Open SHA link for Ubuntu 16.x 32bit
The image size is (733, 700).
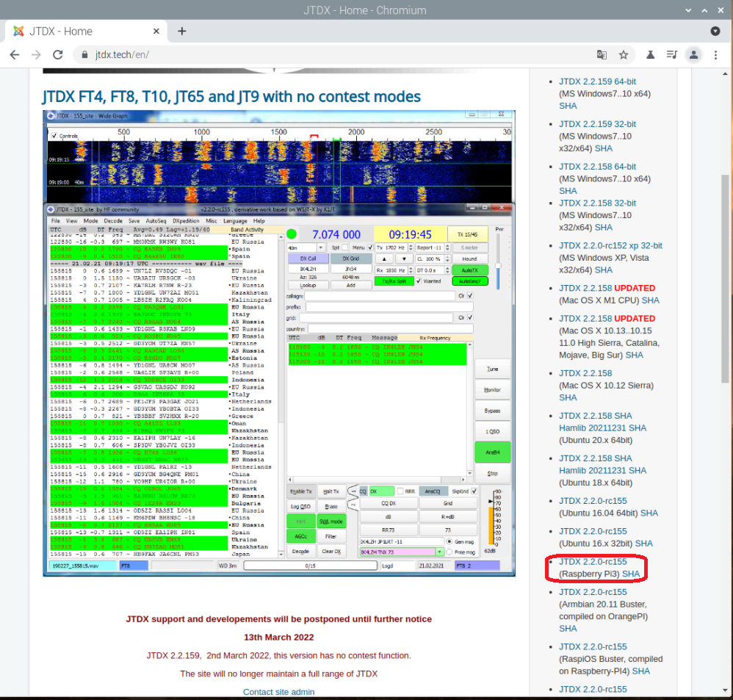[643, 544]
